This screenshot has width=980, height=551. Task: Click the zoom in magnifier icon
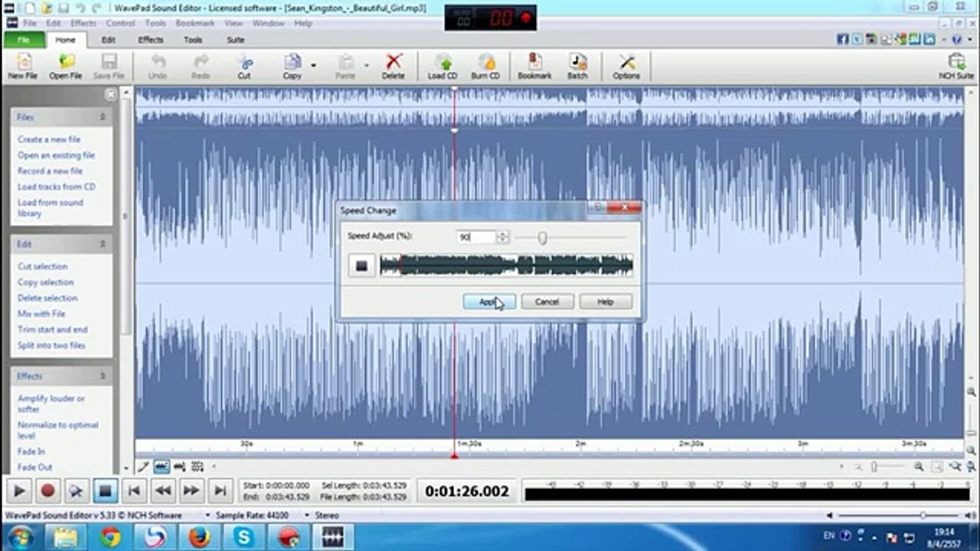(x=918, y=466)
